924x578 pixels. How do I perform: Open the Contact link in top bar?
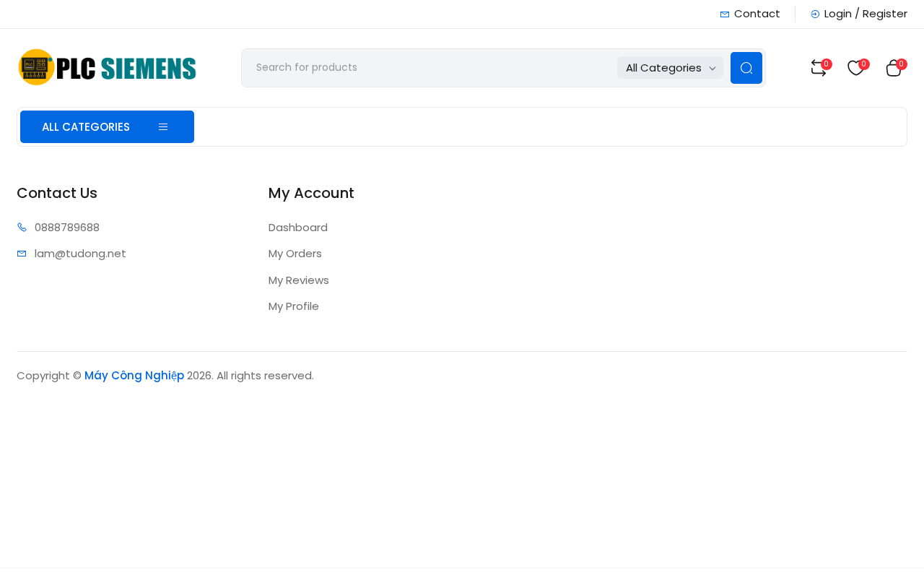[757, 14]
